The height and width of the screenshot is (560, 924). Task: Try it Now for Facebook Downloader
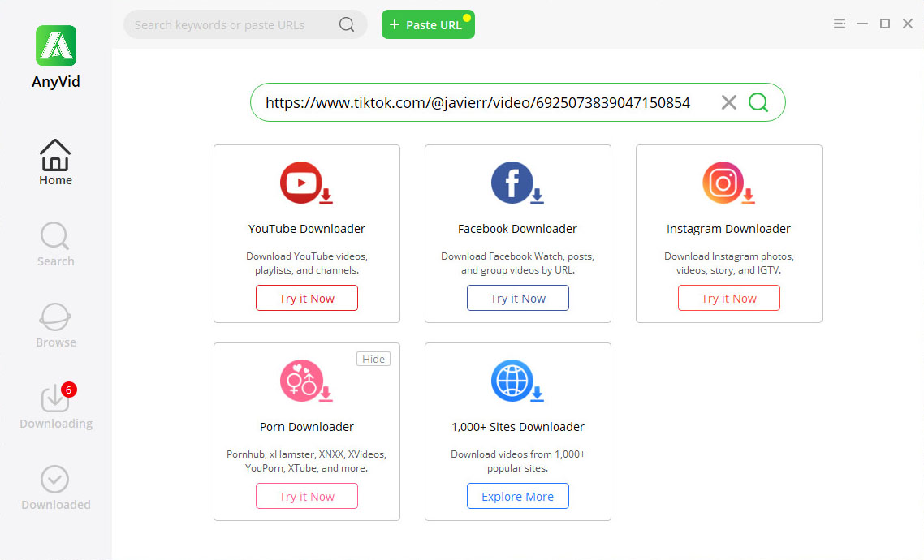518,298
